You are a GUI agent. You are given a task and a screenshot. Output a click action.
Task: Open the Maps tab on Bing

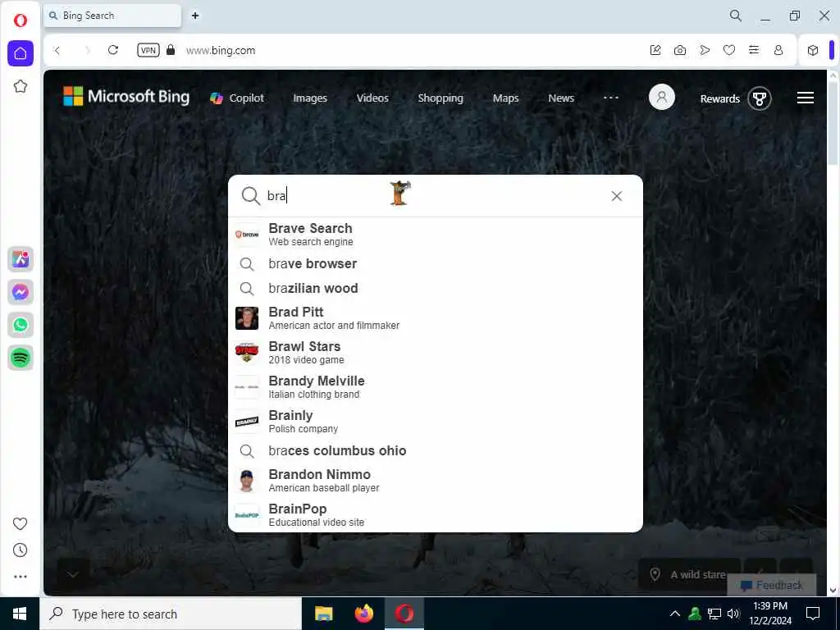tap(505, 98)
